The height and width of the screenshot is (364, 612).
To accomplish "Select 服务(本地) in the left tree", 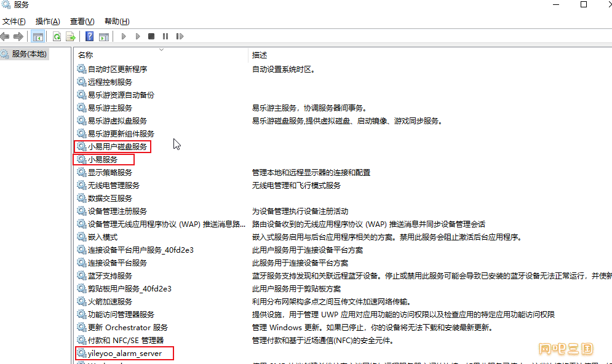I will click(x=29, y=54).
